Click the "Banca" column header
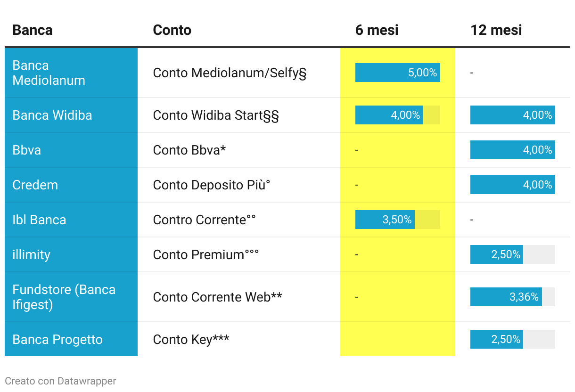The image size is (575, 392). tap(32, 30)
